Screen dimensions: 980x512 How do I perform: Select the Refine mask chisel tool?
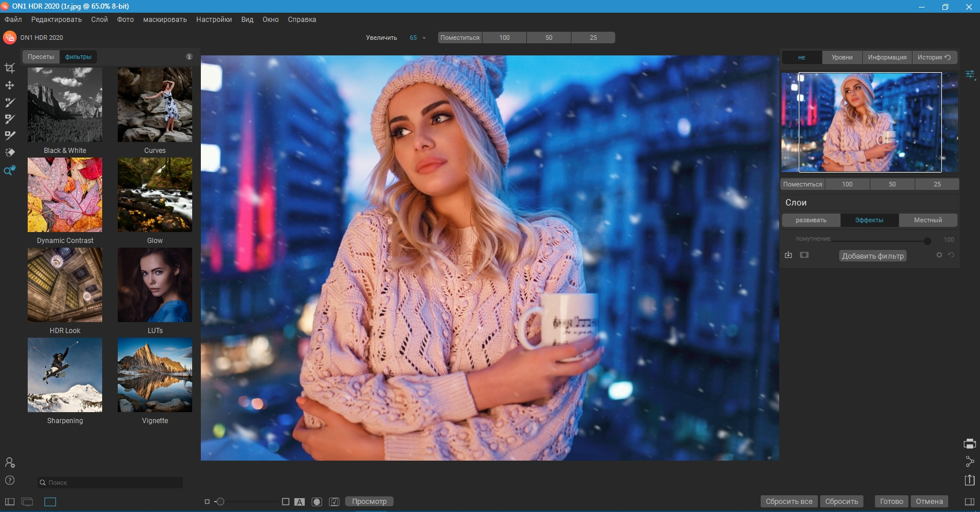[10, 136]
